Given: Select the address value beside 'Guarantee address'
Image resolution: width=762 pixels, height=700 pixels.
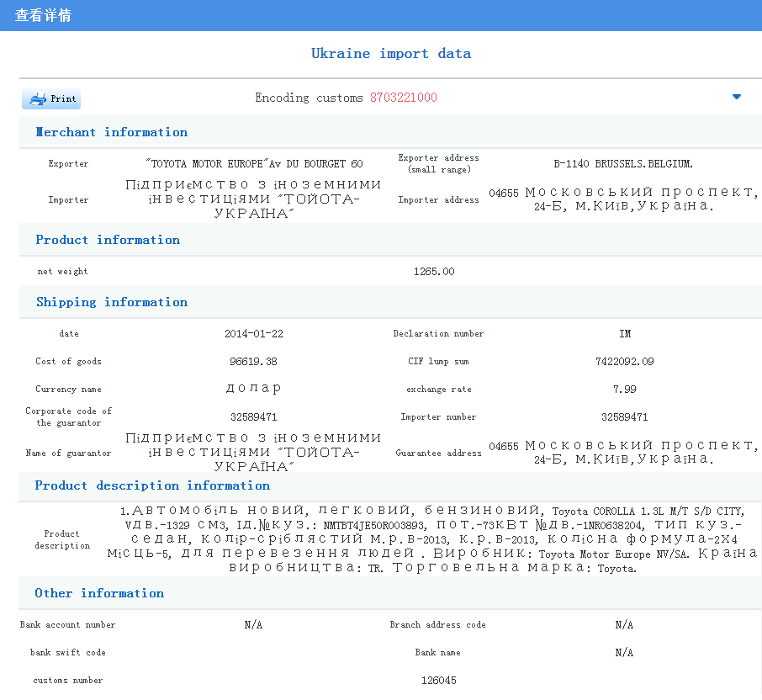Looking at the screenshot, I should point(623,452).
